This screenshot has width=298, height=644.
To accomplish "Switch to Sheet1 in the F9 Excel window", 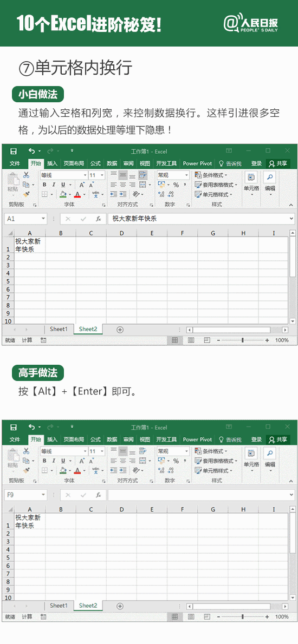I will click(59, 606).
